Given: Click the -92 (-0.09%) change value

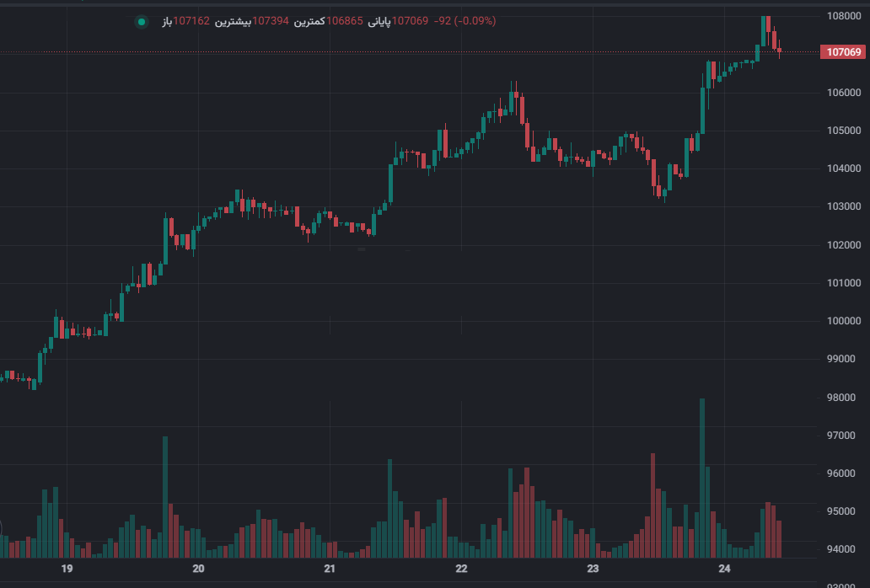Looking at the screenshot, I should click(x=465, y=20).
